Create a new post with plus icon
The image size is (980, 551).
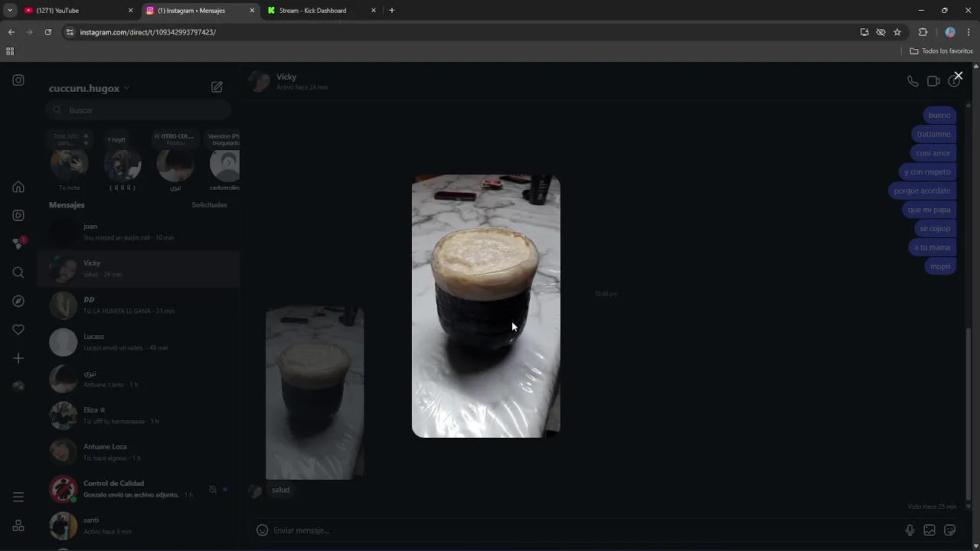18,358
